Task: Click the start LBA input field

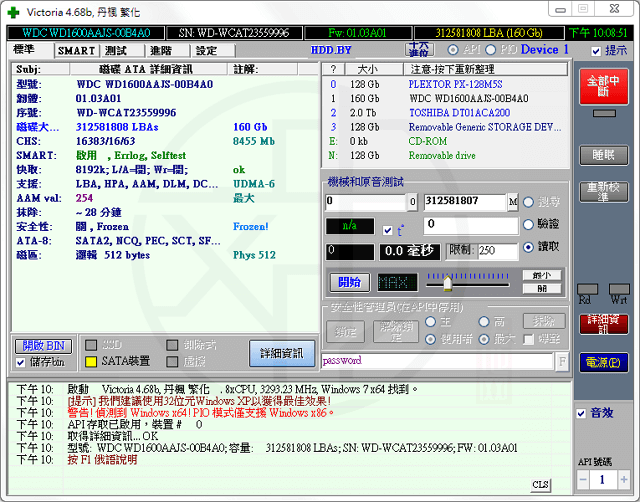Action: [x=366, y=202]
